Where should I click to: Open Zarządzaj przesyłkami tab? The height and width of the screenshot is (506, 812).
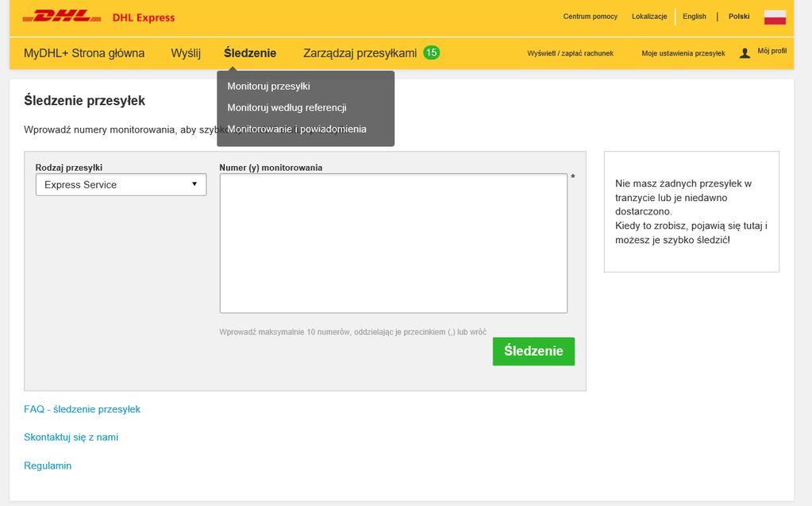pos(360,53)
